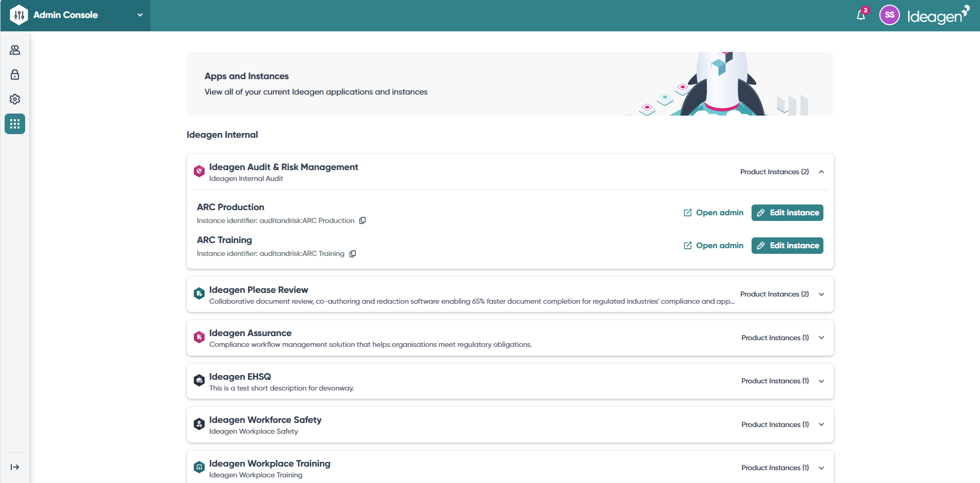This screenshot has width=980, height=483.
Task: Click the Ideagen Audit & Risk Management title
Action: (x=284, y=167)
